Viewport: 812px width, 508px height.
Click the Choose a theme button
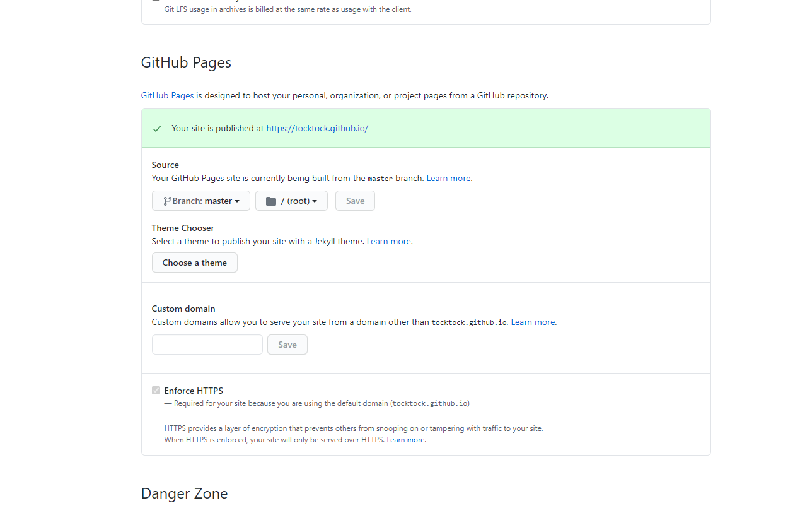coord(195,263)
